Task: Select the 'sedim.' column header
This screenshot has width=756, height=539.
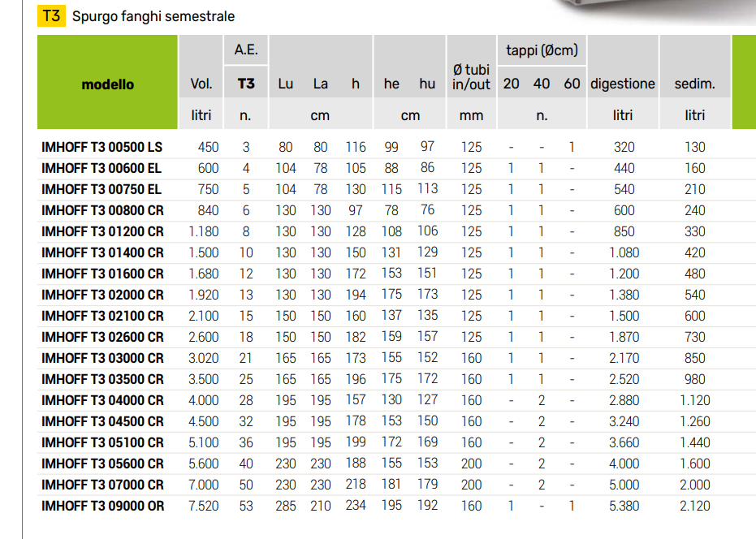Action: [x=694, y=84]
